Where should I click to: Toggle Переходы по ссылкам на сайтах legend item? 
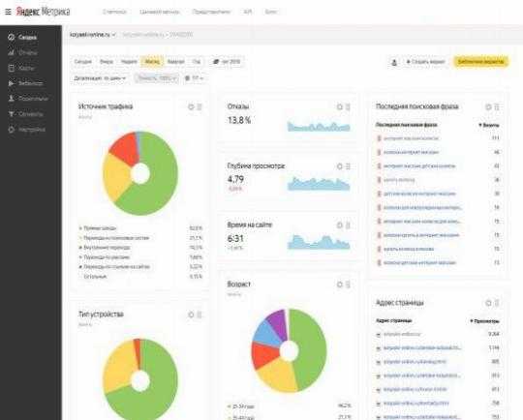[x=114, y=267]
